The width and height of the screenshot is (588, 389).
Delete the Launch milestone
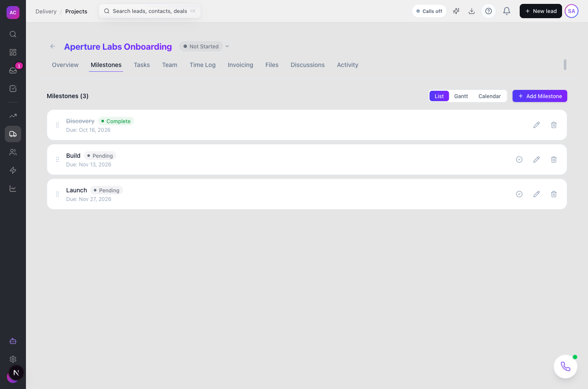(554, 194)
